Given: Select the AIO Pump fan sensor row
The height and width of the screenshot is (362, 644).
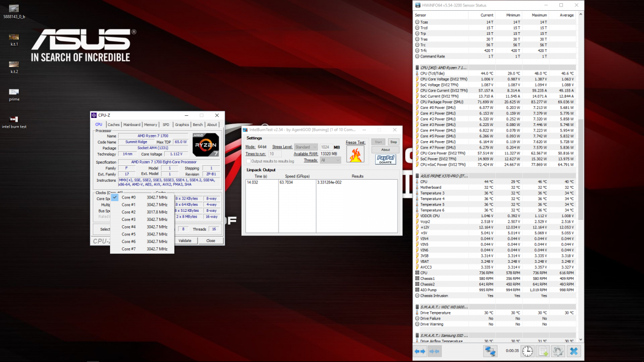Looking at the screenshot, I should (495, 290).
